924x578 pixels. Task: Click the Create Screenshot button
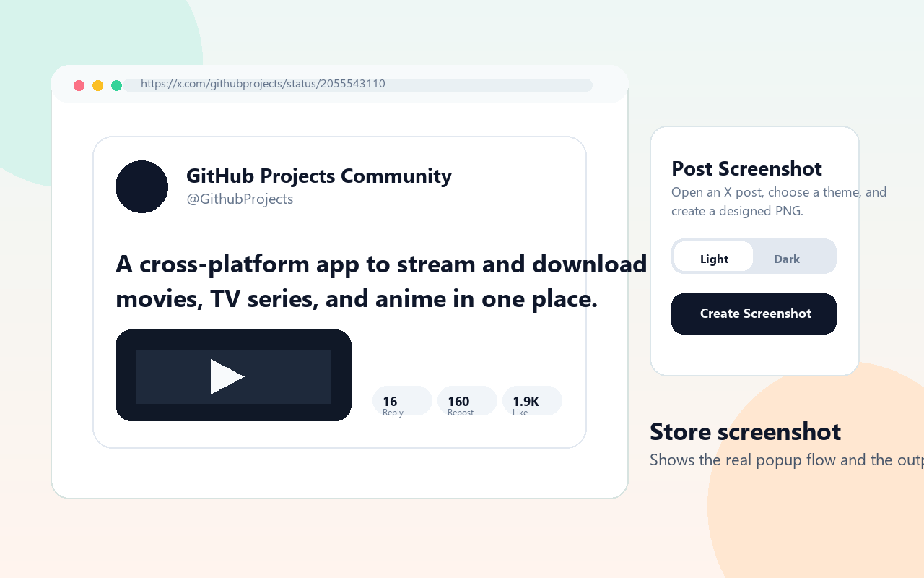(754, 314)
